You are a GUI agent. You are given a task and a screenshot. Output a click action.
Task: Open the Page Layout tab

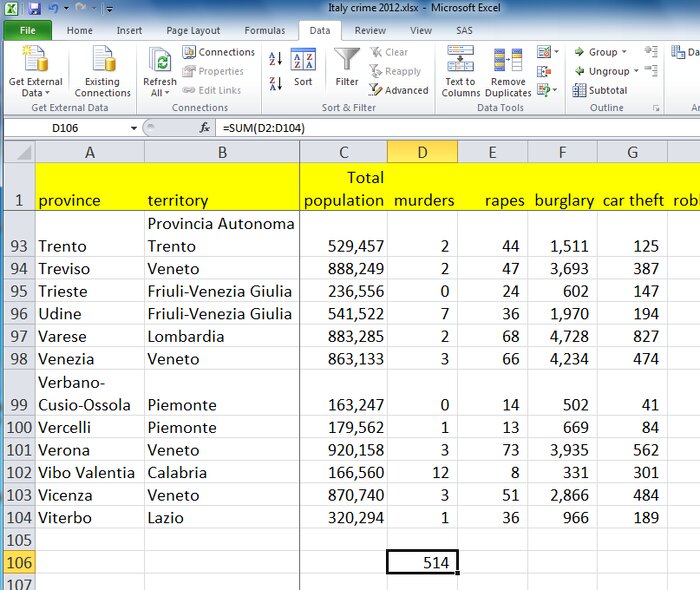tap(192, 30)
